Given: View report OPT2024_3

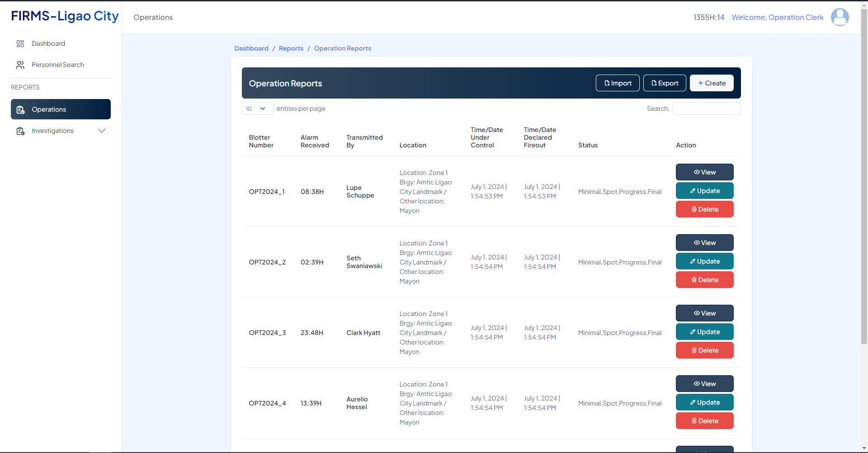Looking at the screenshot, I should (704, 313).
